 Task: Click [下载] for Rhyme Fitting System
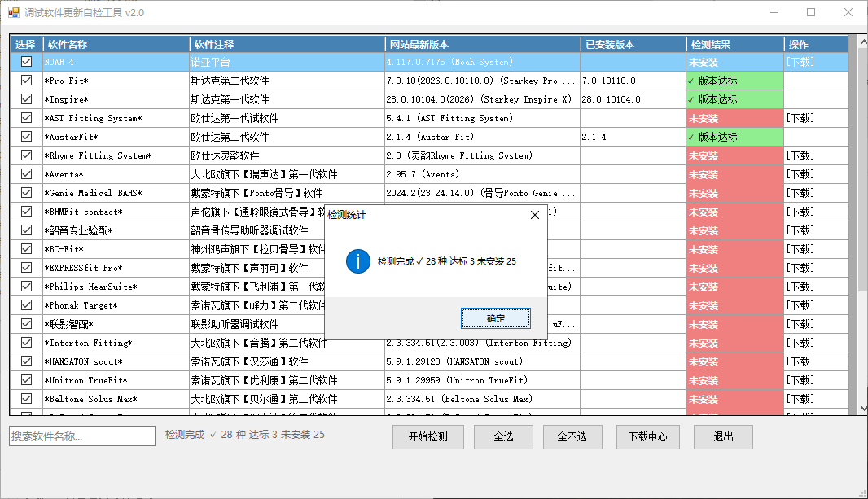[x=800, y=155]
